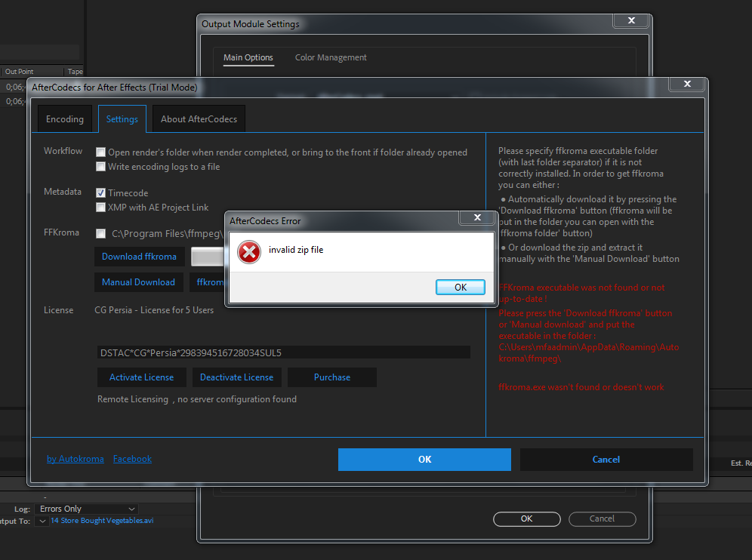Check Write encoding logs to a file

tap(100, 167)
